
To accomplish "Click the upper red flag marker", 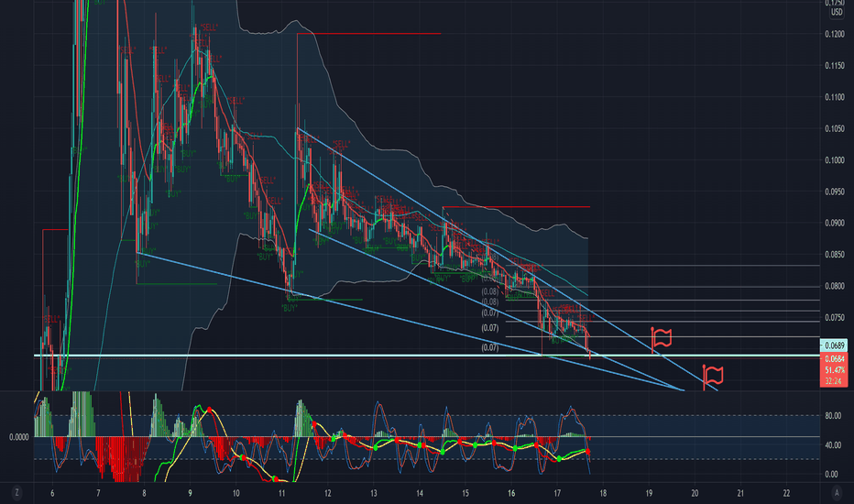I will tap(662, 339).
